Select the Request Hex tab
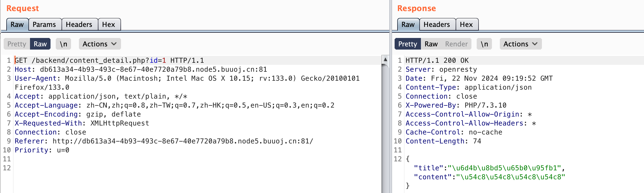 click(x=109, y=25)
